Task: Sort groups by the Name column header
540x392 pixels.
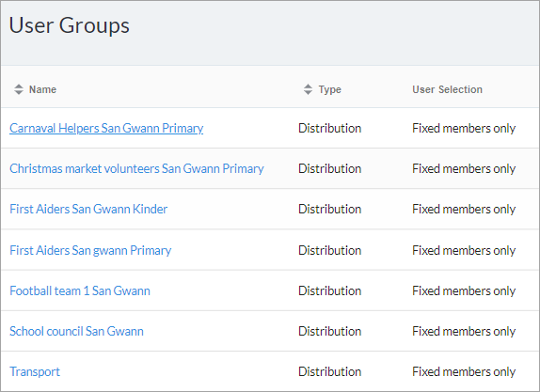Action: point(42,89)
